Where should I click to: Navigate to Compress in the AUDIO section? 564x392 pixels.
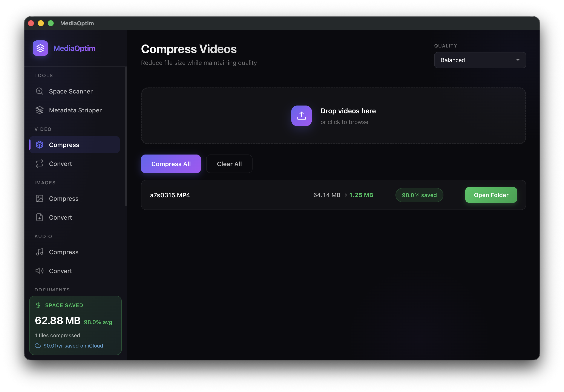click(64, 252)
